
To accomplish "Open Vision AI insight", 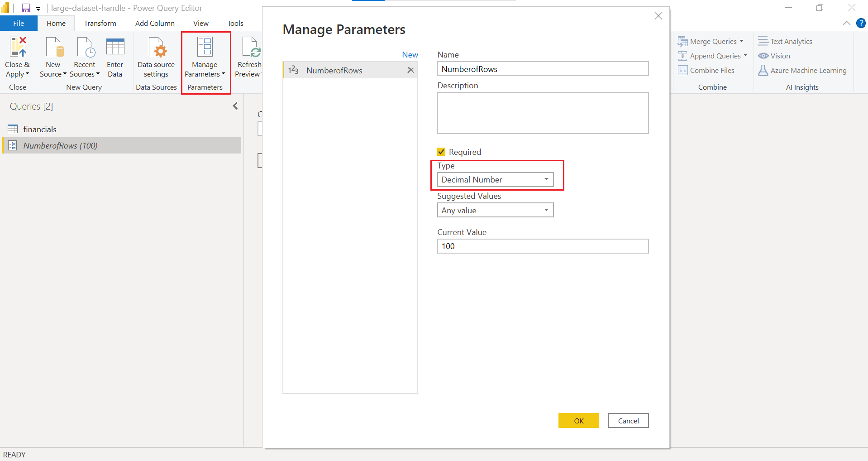I will pos(774,56).
